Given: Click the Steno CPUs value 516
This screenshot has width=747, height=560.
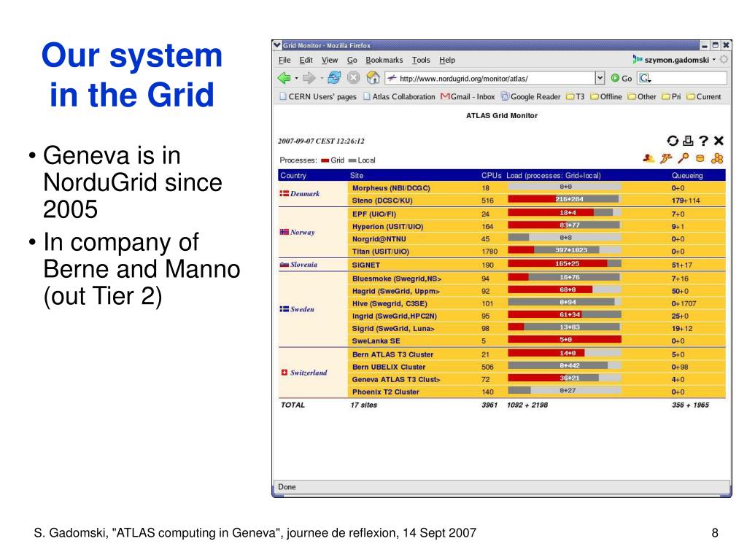Looking at the screenshot, I should (487, 201).
